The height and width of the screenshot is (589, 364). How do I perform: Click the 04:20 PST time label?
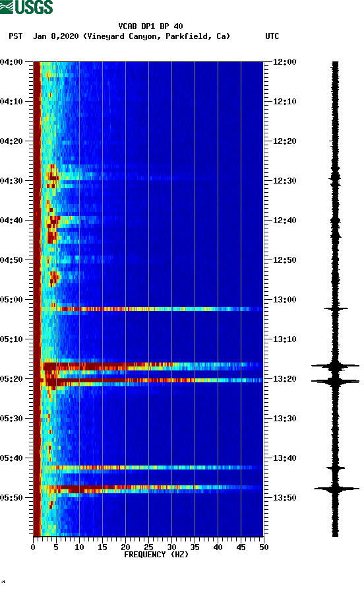point(11,141)
